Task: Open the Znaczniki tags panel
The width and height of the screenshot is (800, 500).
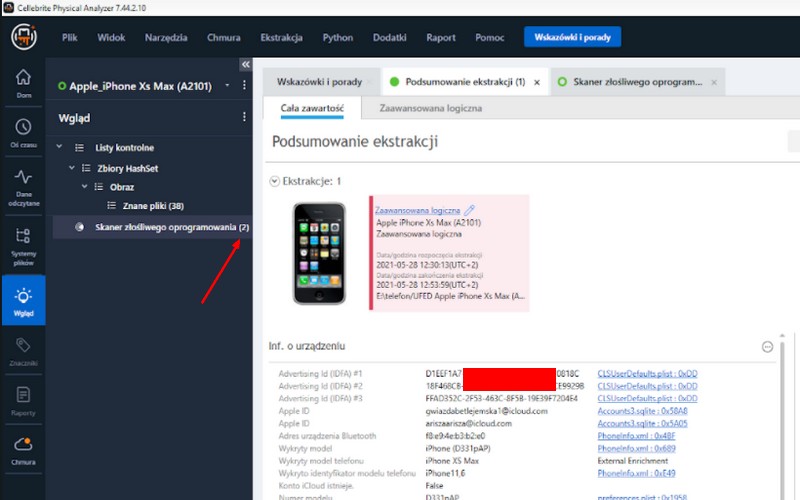Action: [x=23, y=352]
